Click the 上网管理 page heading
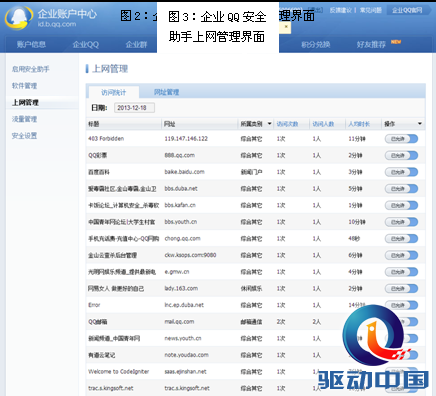This screenshot has height=396, width=436. pos(110,69)
